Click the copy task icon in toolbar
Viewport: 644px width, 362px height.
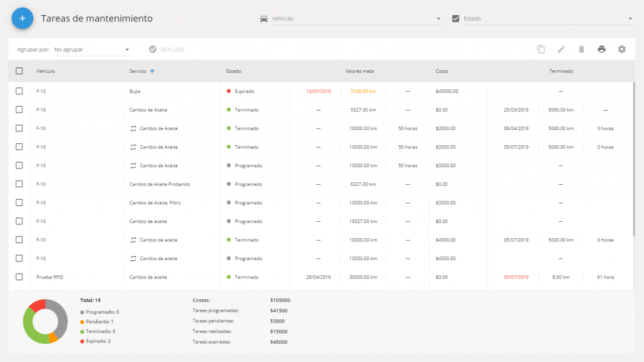pos(541,49)
